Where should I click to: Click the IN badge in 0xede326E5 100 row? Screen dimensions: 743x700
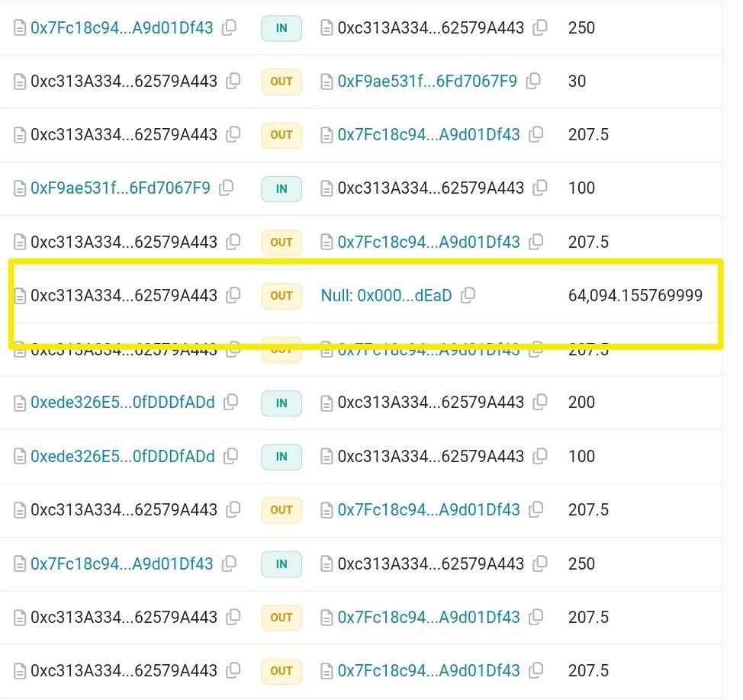tap(281, 457)
